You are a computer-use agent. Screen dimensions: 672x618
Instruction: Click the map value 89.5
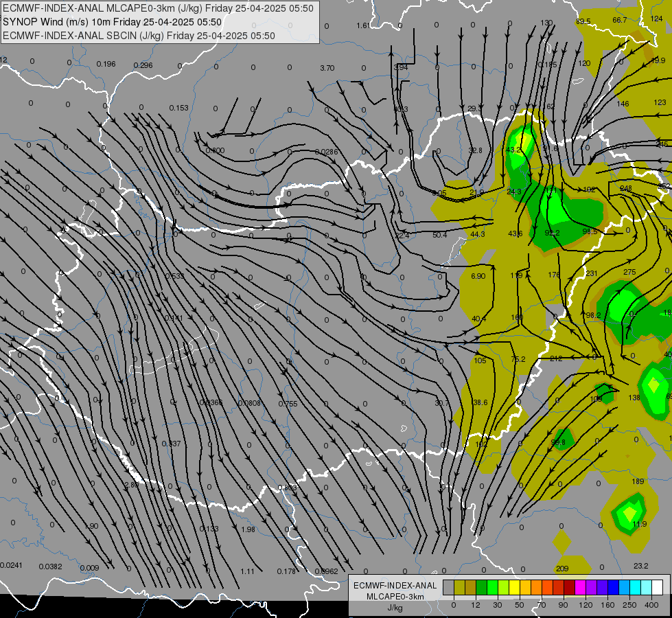(x=583, y=21)
